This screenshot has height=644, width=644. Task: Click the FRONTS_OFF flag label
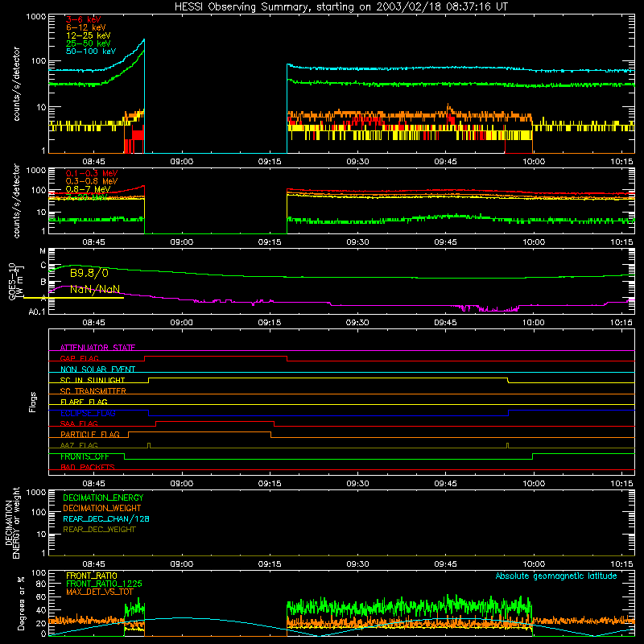coord(85,456)
